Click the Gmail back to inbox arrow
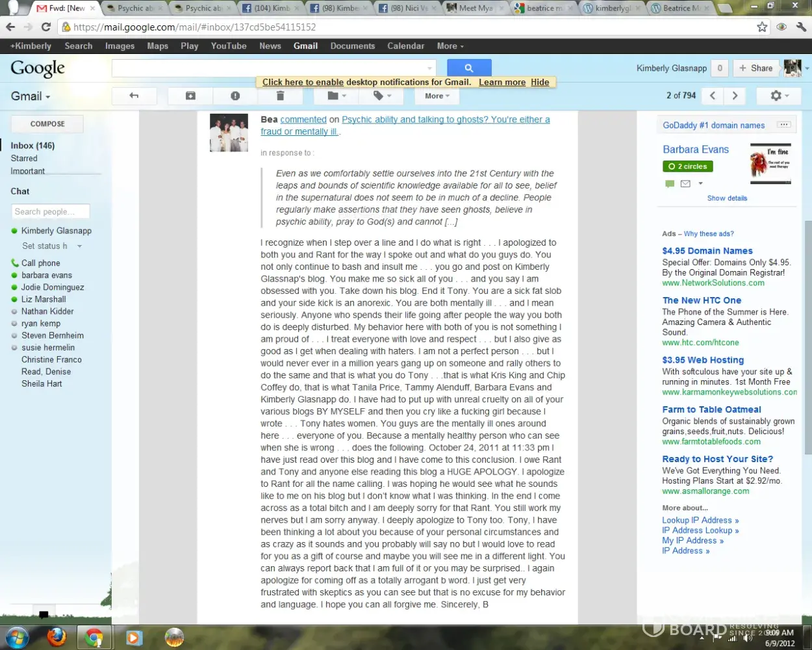Viewport: 812px width, 650px height. point(134,96)
